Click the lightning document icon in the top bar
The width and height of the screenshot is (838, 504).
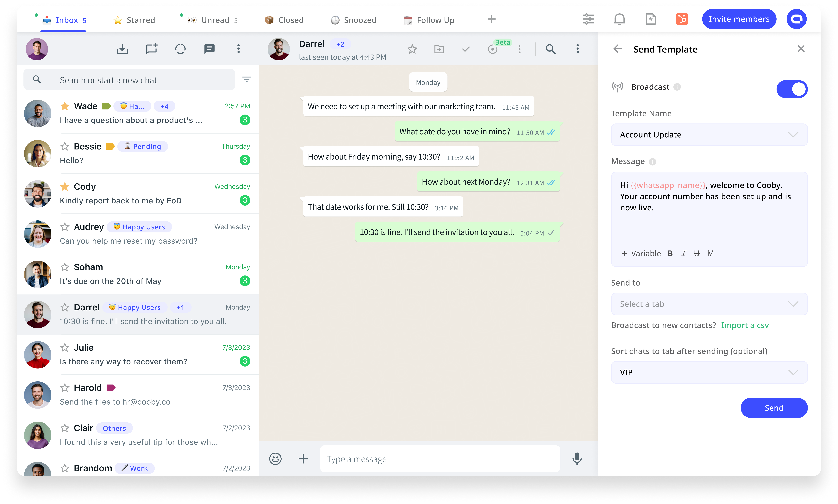[x=651, y=19]
